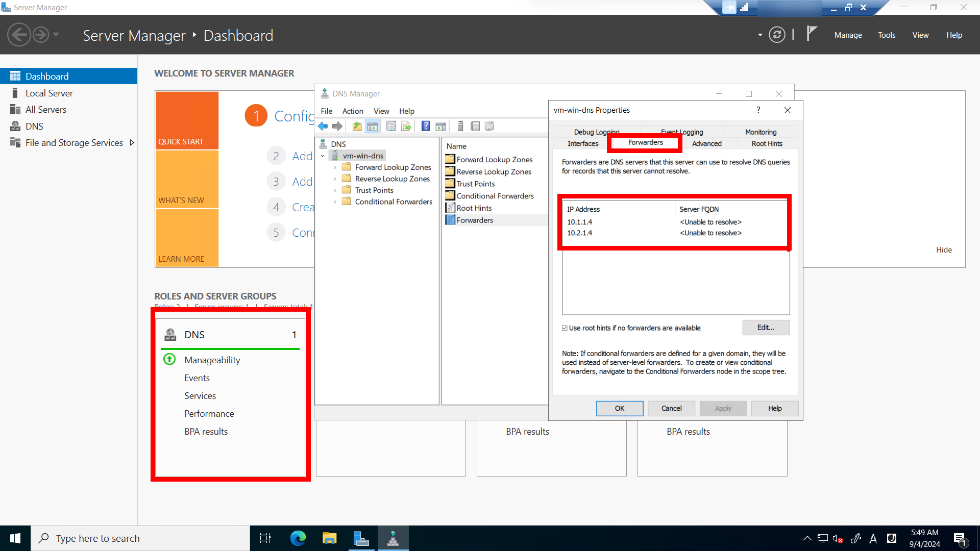Click the forward arrow in DNS Manager toolbar
Screen dimensions: 980x551
tap(337, 126)
